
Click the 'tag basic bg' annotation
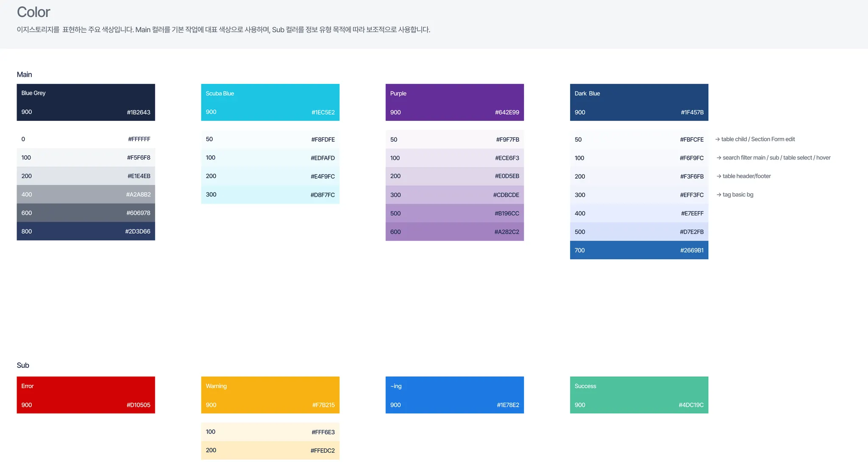[737, 195]
